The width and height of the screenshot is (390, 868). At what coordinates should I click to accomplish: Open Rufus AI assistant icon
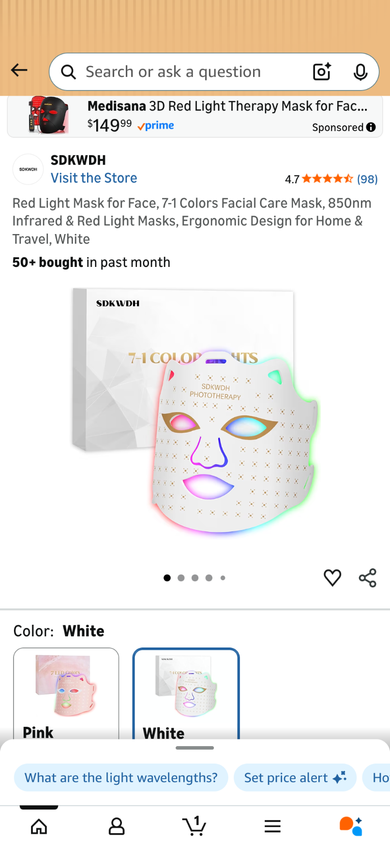pyautogui.click(x=351, y=826)
